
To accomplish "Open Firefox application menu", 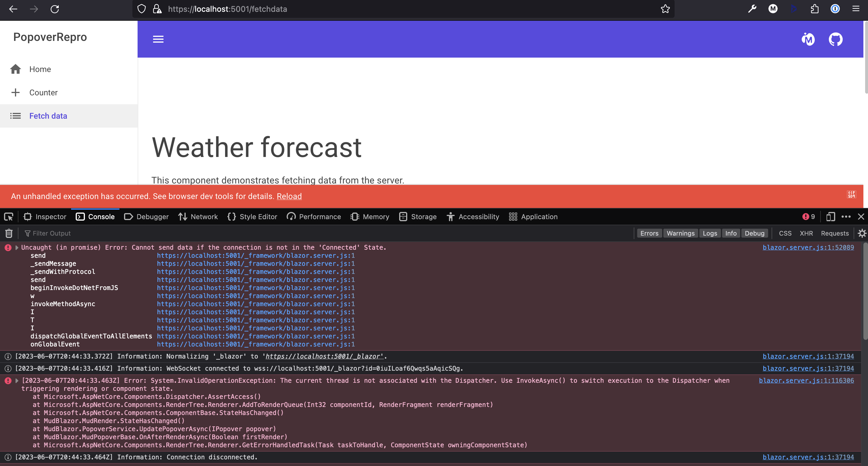I will (x=856, y=9).
